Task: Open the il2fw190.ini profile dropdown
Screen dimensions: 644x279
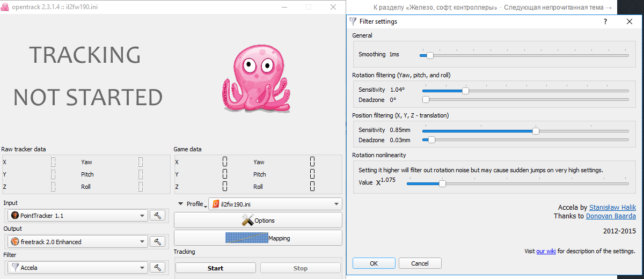Action: (x=276, y=204)
